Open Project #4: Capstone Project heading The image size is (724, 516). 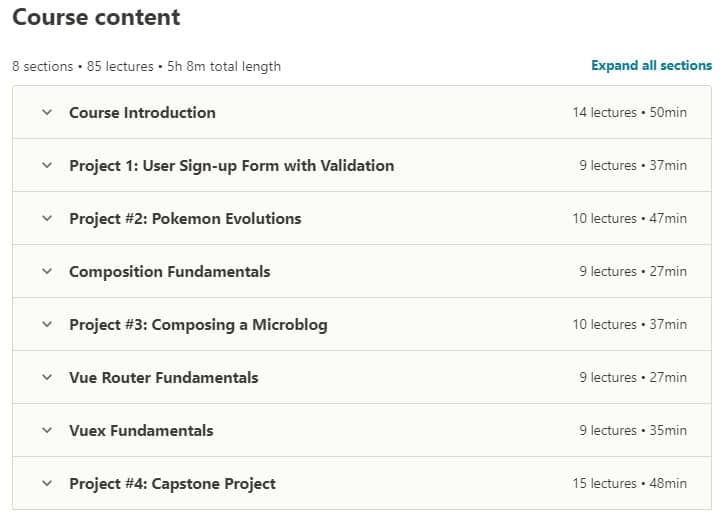pyautogui.click(x=172, y=484)
